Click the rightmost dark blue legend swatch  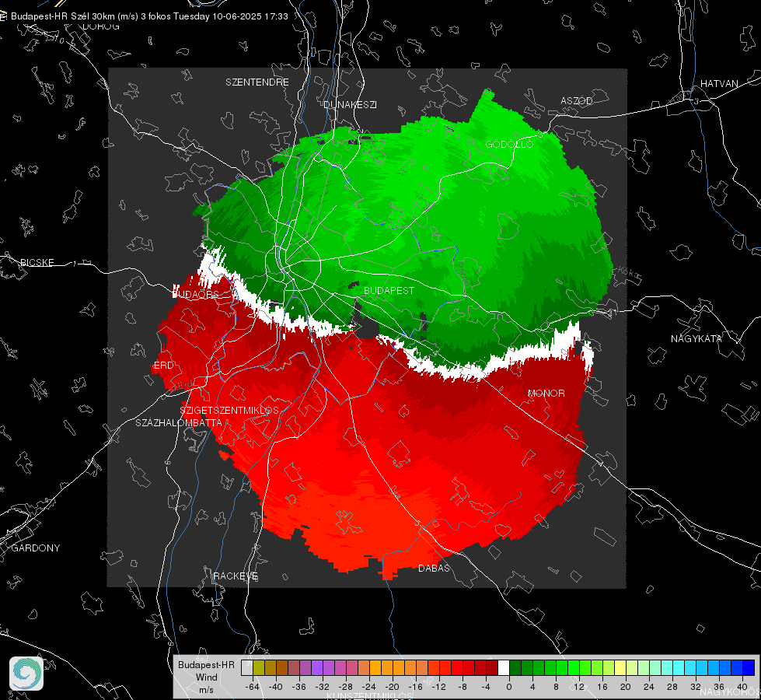point(749,667)
